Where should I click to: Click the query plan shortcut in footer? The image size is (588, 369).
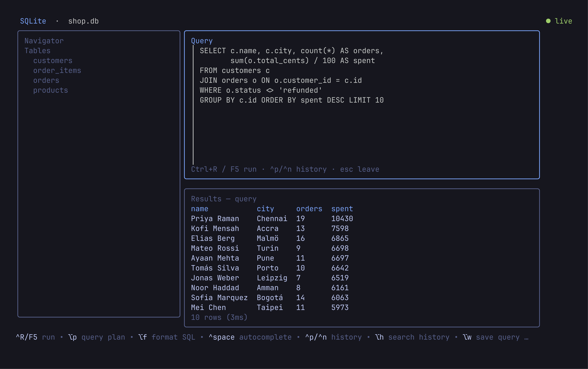96,337
